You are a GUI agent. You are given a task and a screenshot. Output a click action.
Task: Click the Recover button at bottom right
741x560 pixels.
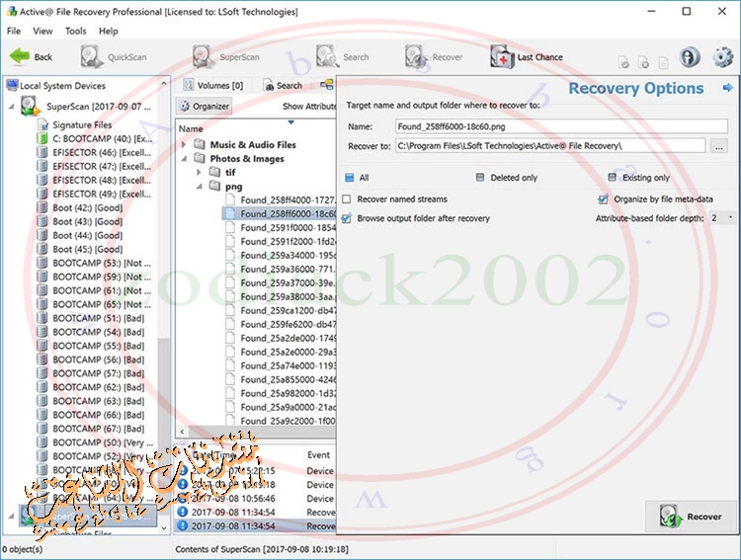(691, 517)
